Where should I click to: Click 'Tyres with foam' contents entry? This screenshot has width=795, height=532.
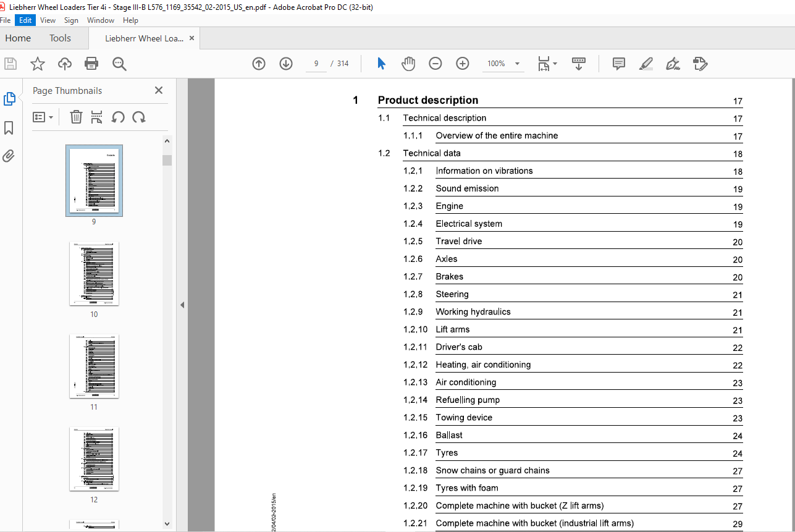click(467, 488)
